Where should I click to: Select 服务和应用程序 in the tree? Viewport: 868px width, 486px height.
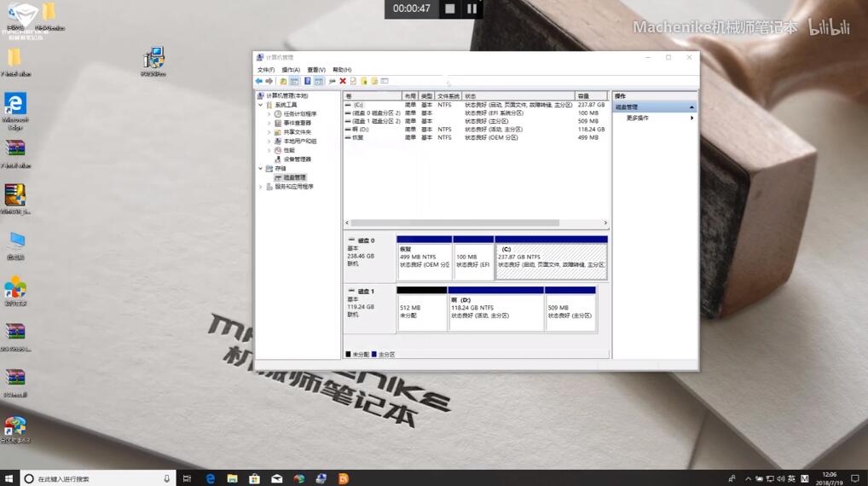tap(294, 187)
